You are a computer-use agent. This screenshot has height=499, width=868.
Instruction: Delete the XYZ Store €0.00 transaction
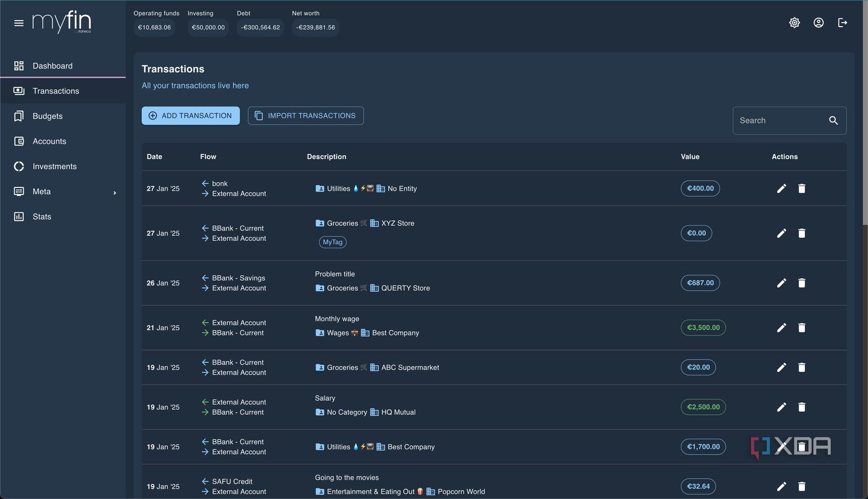tap(802, 234)
